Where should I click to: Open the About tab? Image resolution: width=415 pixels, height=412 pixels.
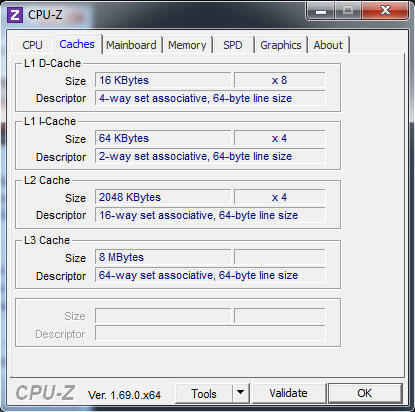point(328,45)
